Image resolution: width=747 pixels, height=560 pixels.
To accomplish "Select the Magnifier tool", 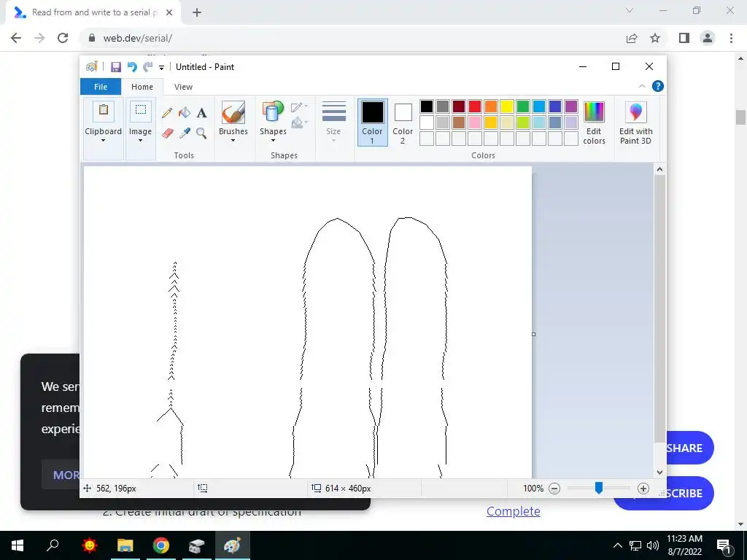I will (201, 133).
